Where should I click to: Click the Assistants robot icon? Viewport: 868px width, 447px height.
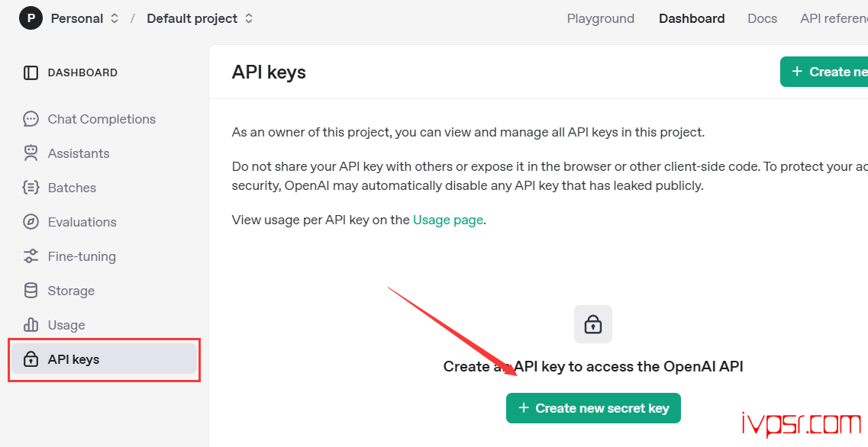click(x=31, y=153)
